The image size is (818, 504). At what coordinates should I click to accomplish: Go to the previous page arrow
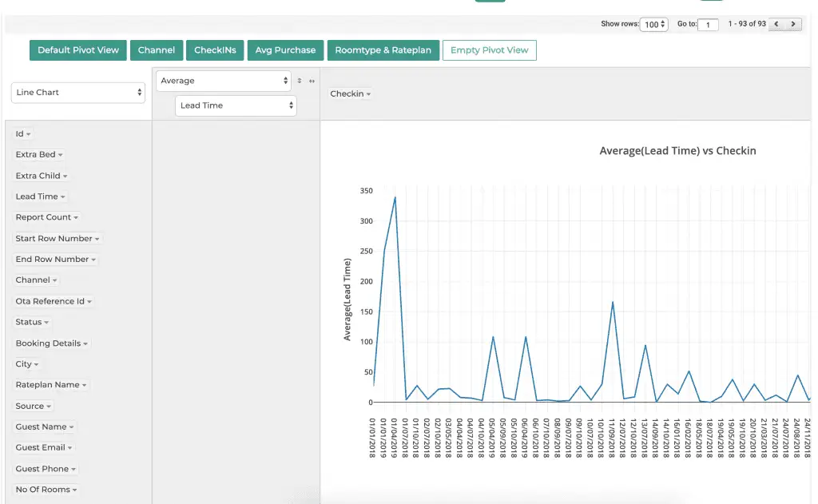pos(777,25)
